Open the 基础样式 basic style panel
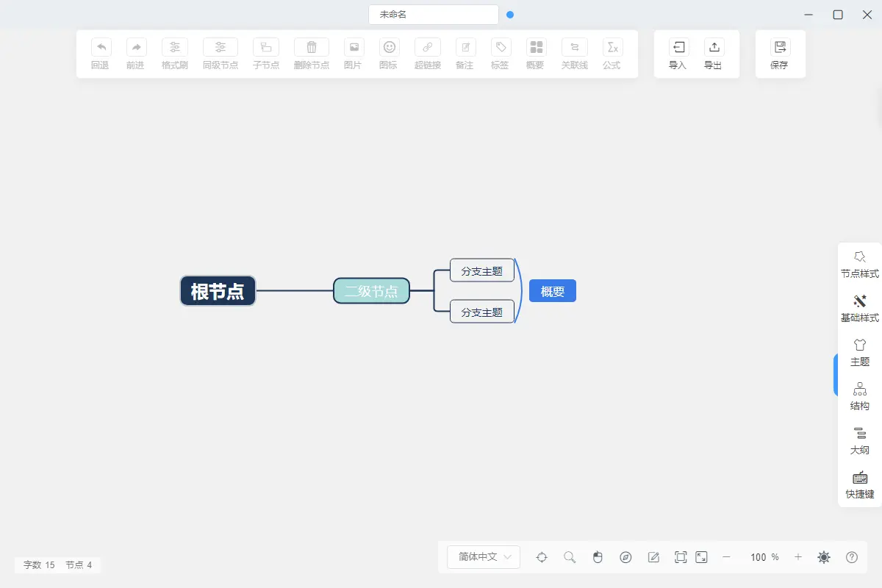This screenshot has width=882, height=588. tap(859, 308)
